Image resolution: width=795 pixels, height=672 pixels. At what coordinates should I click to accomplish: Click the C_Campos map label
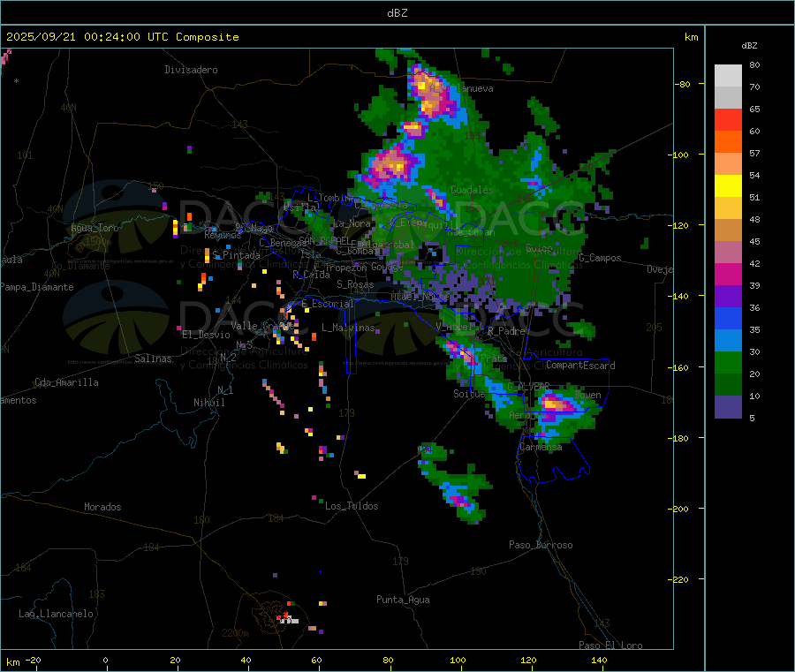[600, 258]
